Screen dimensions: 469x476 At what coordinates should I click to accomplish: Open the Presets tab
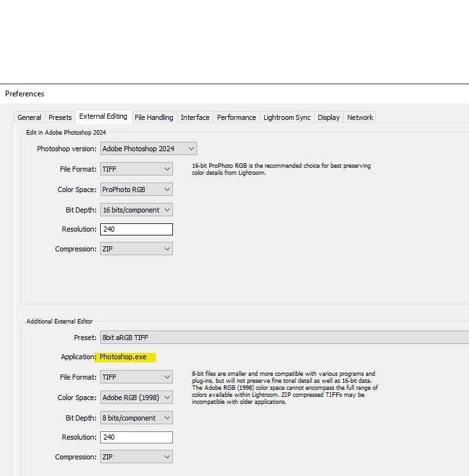coord(60,117)
